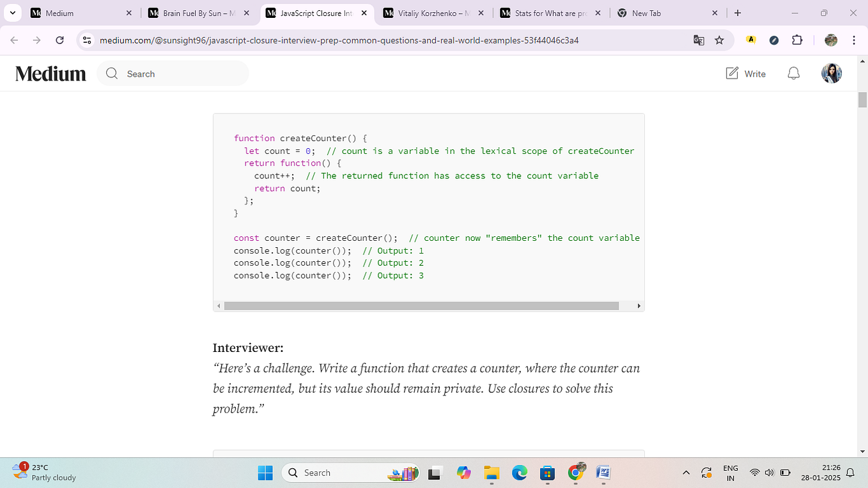Select the search magnifier in Medium's search bar

click(111, 73)
